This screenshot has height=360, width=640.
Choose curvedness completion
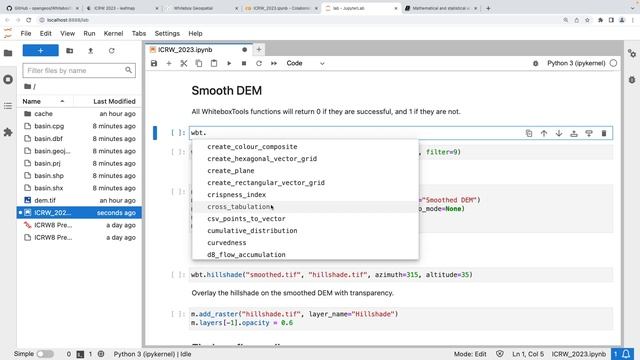coord(305,242)
